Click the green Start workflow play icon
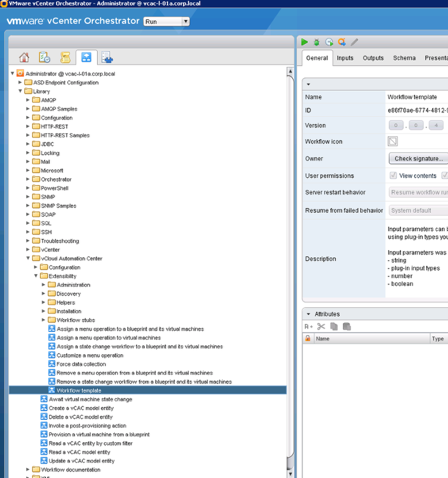Viewport: 448px width, 478px height. pos(305,42)
